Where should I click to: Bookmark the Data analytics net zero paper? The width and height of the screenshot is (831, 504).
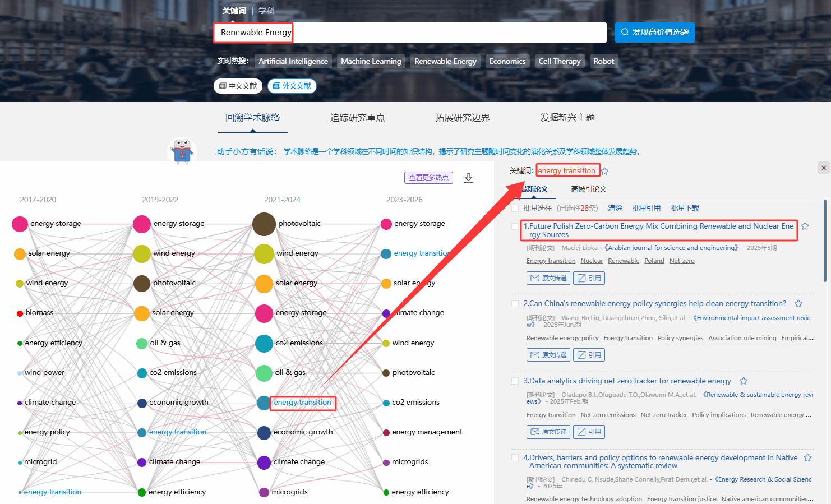click(744, 381)
